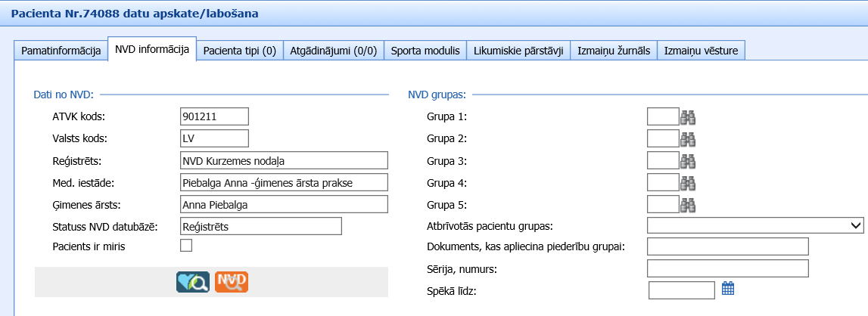Open the binoculars search for Grupa 3
The height and width of the screenshot is (316, 868).
coord(688,161)
